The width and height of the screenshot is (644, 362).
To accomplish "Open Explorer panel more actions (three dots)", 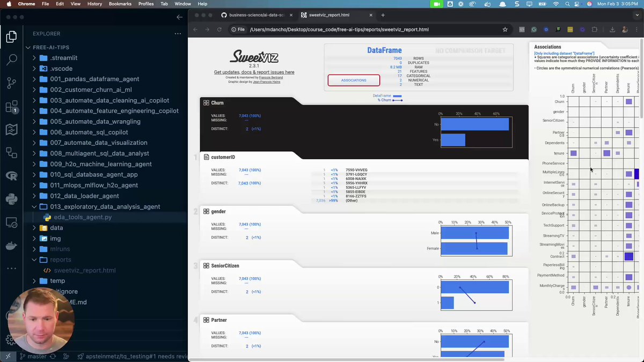I will 178,33.
